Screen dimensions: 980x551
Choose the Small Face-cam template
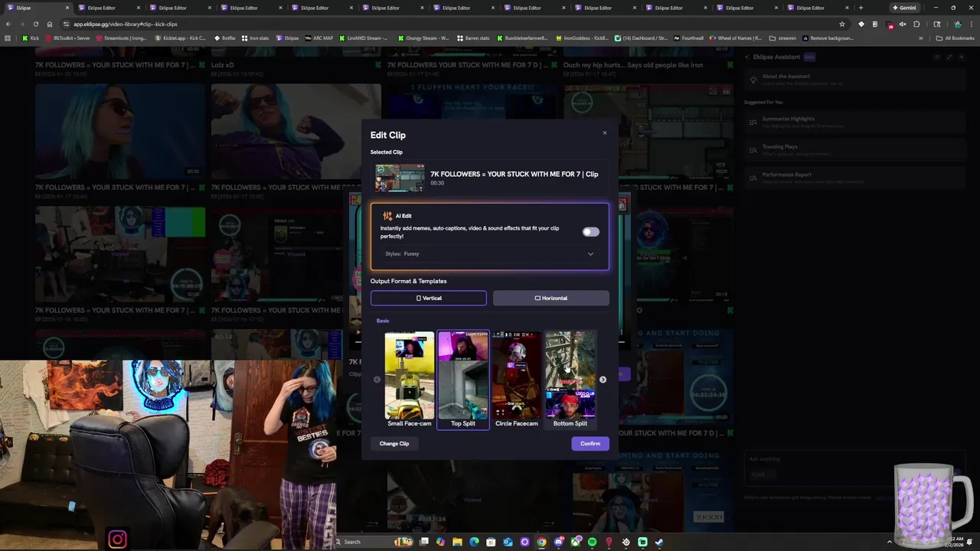point(409,380)
